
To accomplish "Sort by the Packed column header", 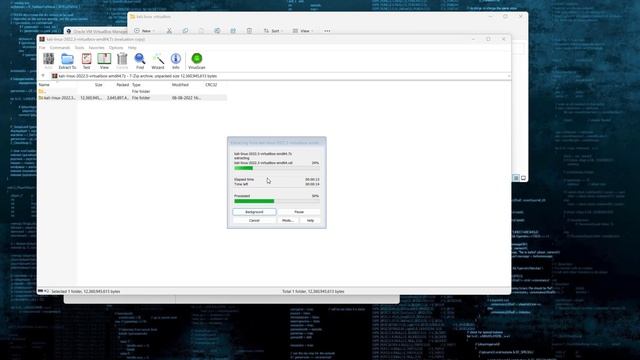I will 122,85.
